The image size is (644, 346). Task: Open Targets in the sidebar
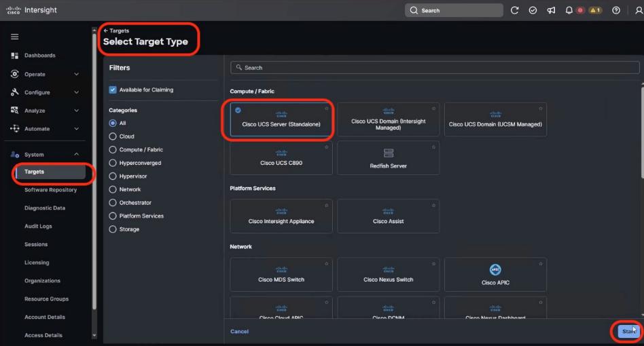click(x=50, y=172)
